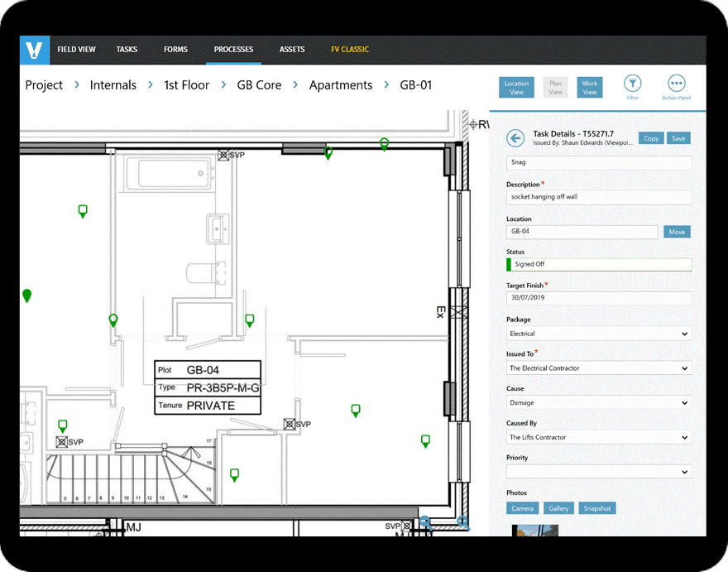The height and width of the screenshot is (572, 728).
Task: Open the FV CLASSIC tab
Action: pyautogui.click(x=349, y=49)
